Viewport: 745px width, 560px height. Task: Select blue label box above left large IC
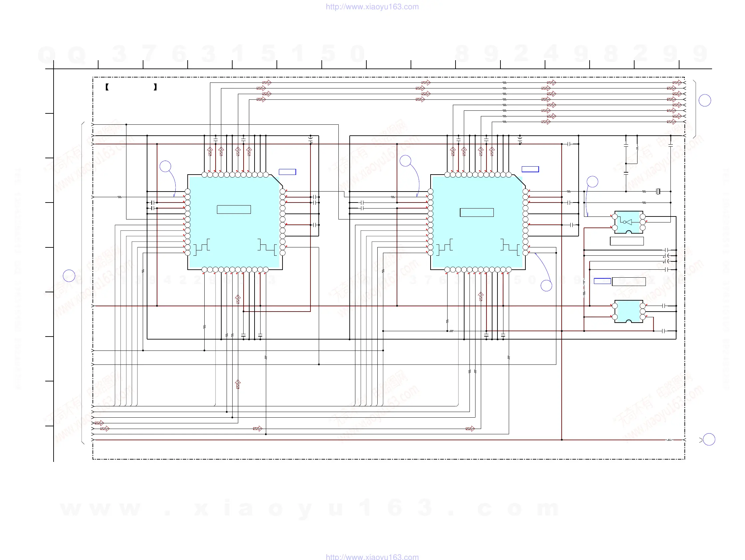(x=287, y=172)
